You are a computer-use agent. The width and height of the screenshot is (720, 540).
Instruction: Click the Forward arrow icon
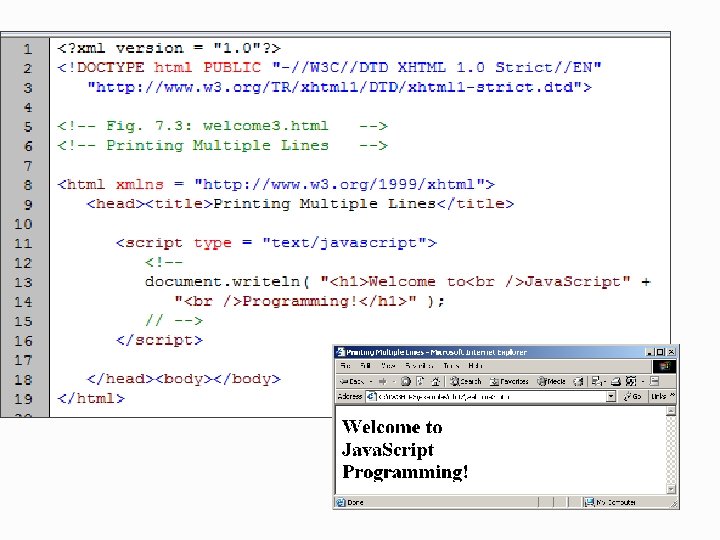[x=382, y=382]
